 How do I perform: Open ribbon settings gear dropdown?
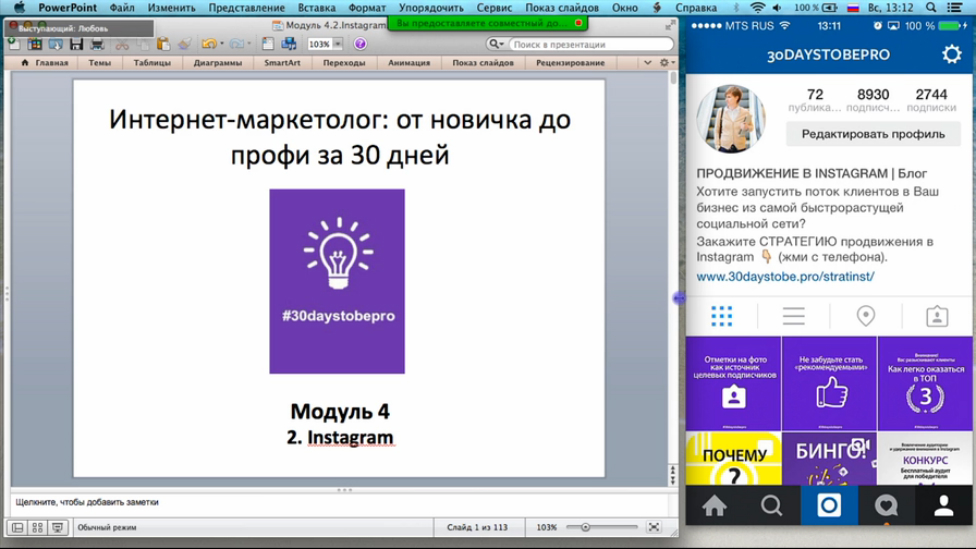(x=667, y=63)
